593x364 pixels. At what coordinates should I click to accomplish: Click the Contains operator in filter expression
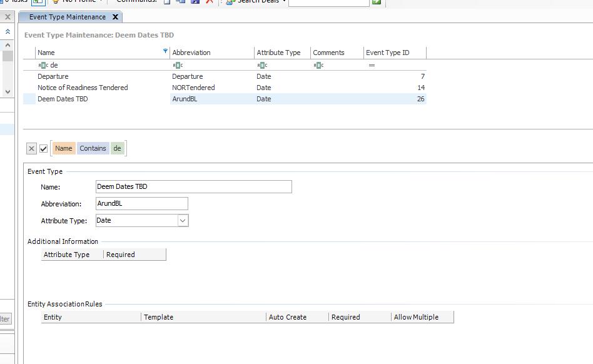[x=93, y=148]
